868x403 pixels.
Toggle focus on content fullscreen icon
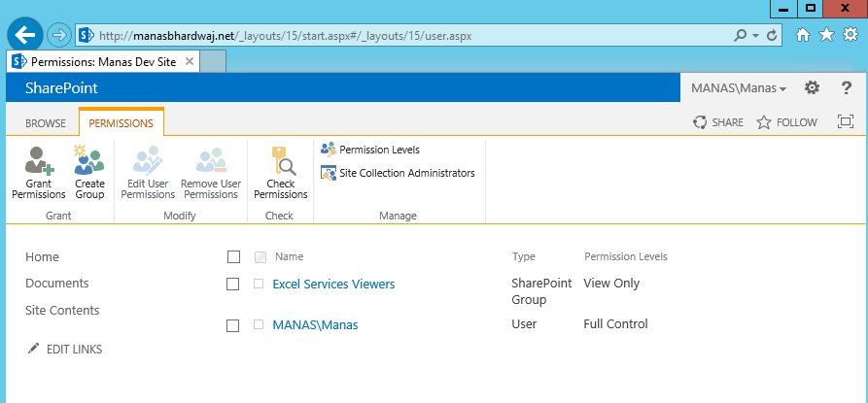coord(846,122)
